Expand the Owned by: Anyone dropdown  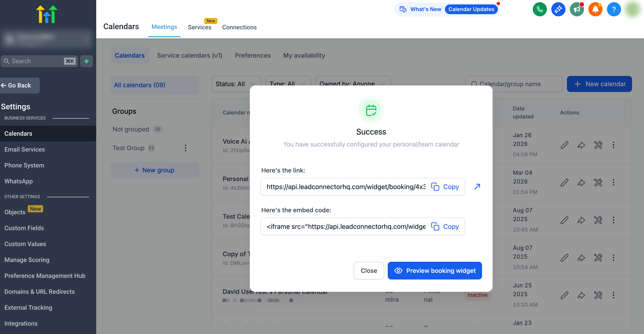coord(352,84)
